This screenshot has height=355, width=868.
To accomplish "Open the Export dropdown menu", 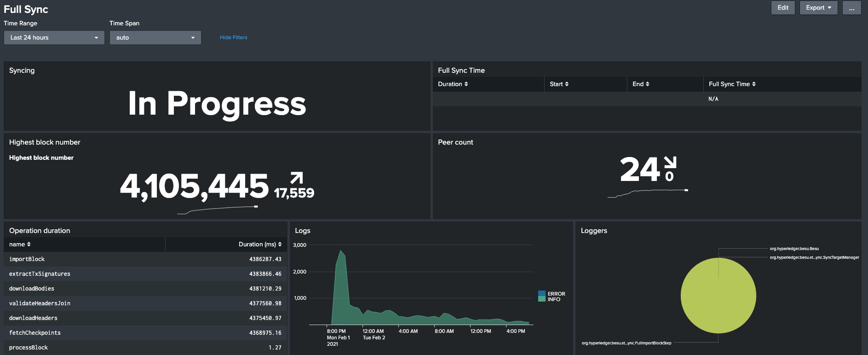I will 818,8.
